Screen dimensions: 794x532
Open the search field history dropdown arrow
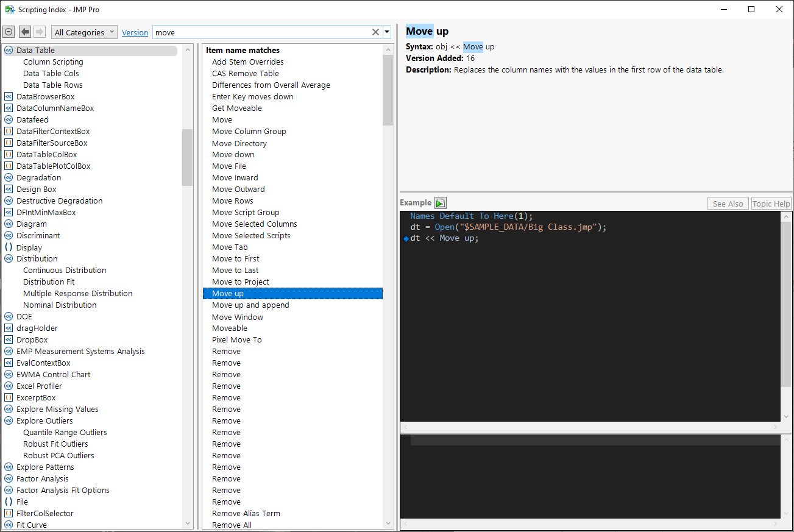point(386,32)
